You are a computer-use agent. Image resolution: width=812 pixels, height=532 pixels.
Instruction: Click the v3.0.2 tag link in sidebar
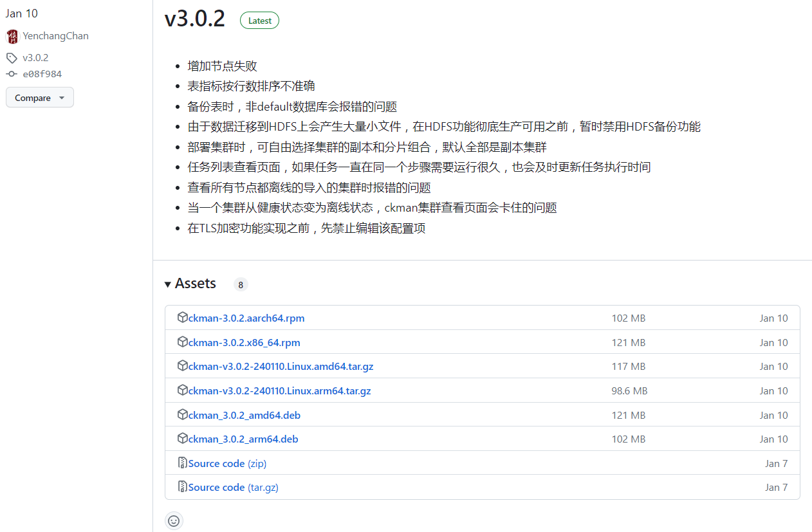[35, 58]
